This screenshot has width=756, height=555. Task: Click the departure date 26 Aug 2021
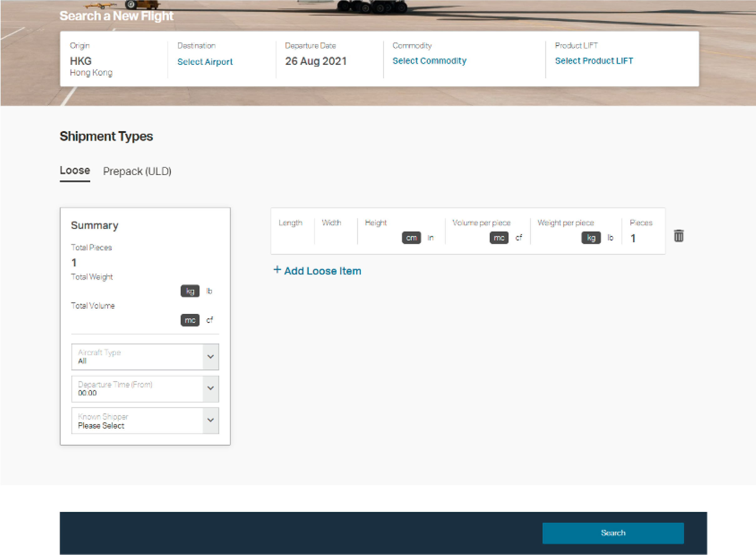click(316, 61)
